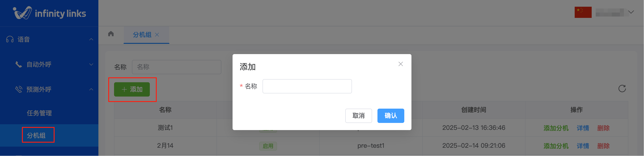644x156 pixels.
Task: Click the refresh table icon
Action: coord(622,89)
